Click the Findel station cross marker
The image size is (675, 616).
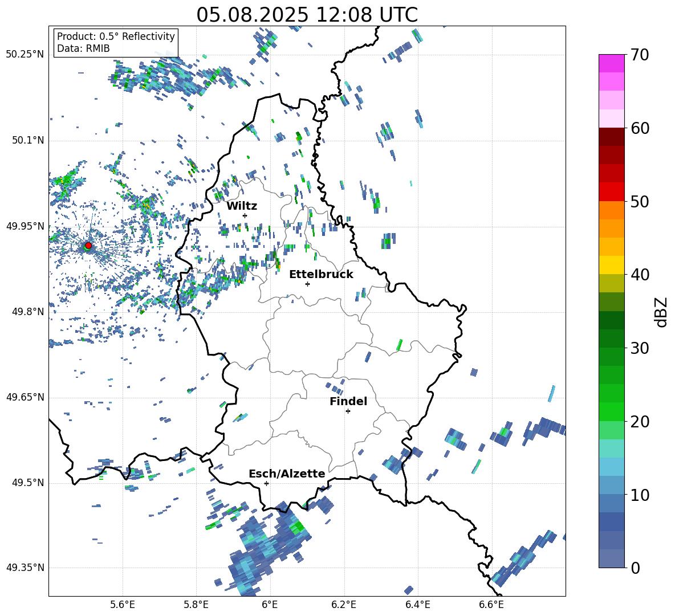(348, 411)
